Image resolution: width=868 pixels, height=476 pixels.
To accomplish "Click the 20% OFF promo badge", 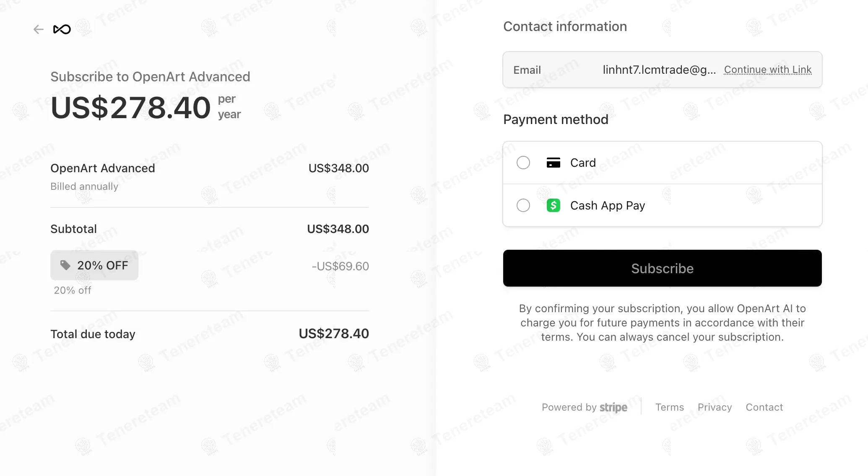I will 94,265.
